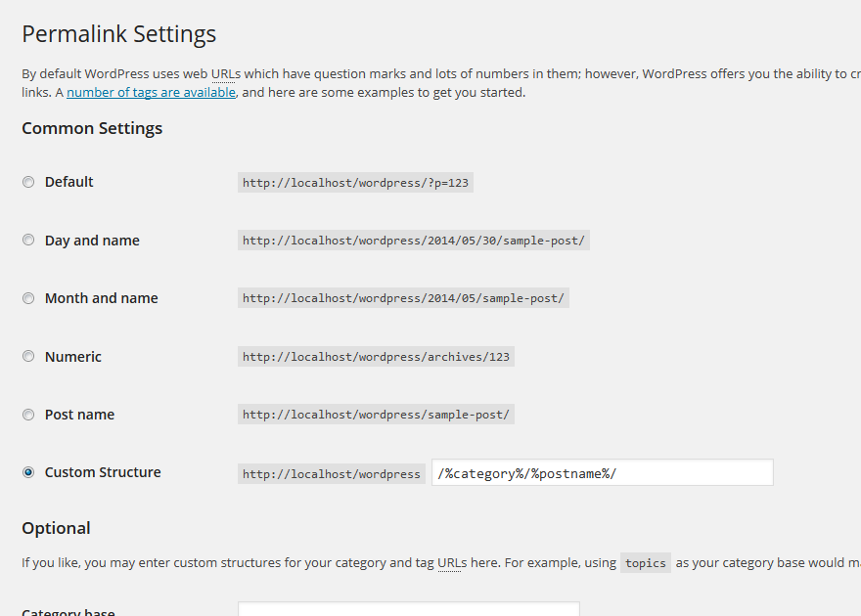
Task: Click the archives/123 numeric example URL
Action: [376, 356]
